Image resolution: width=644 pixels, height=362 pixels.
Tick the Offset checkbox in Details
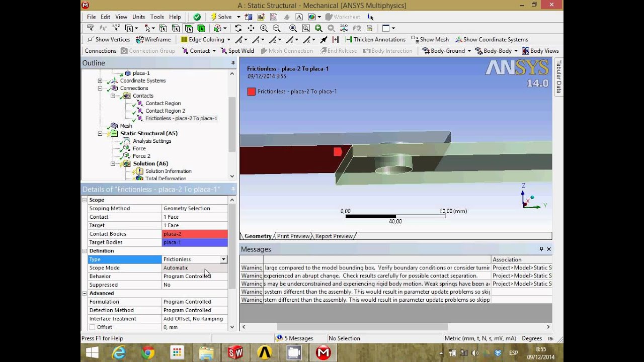pyautogui.click(x=92, y=327)
